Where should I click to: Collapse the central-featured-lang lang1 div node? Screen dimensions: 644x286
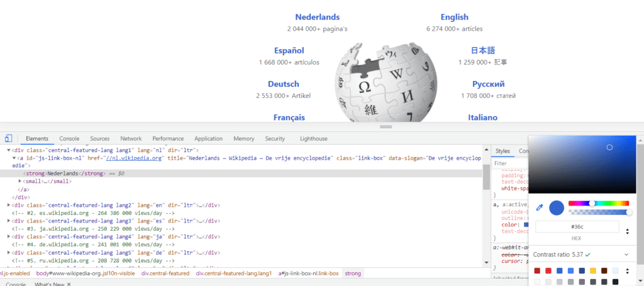pos(9,151)
